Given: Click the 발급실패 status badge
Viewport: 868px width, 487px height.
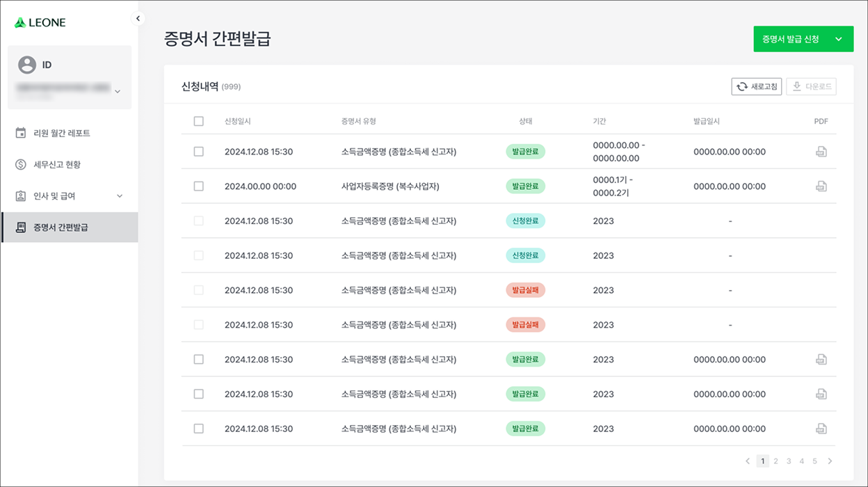Looking at the screenshot, I should point(525,290).
